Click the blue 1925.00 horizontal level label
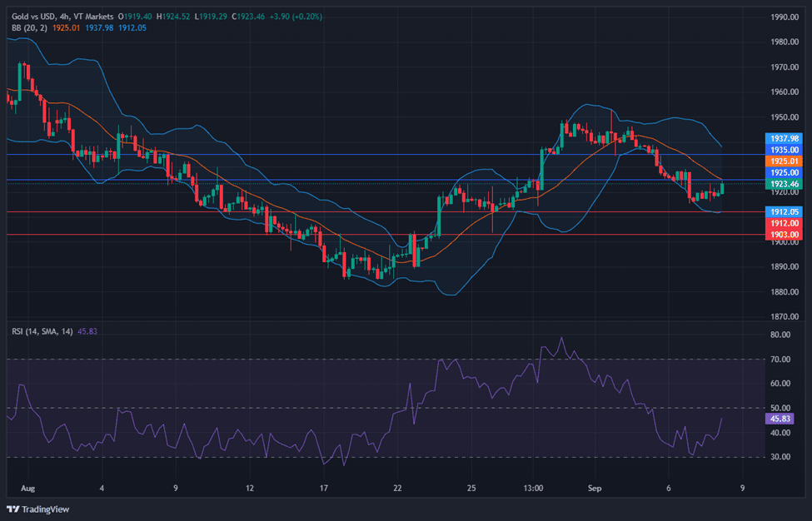This screenshot has width=812, height=521. [x=783, y=172]
